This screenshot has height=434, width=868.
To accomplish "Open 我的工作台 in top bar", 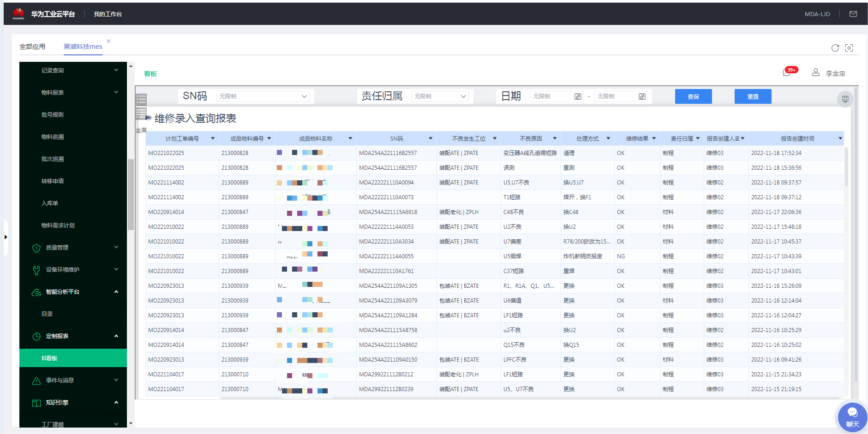I will [x=108, y=14].
